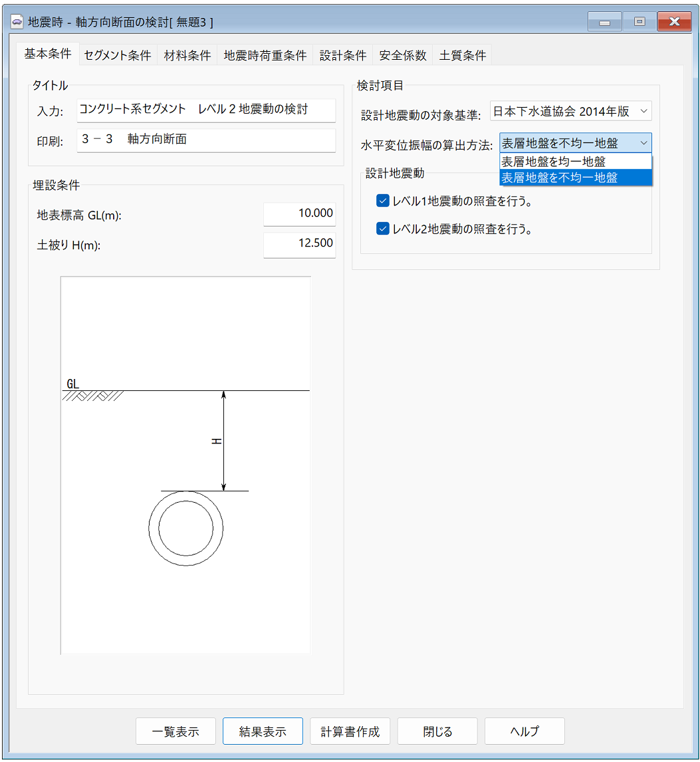
Task: Open the 土質条件 tab
Action: (x=462, y=55)
